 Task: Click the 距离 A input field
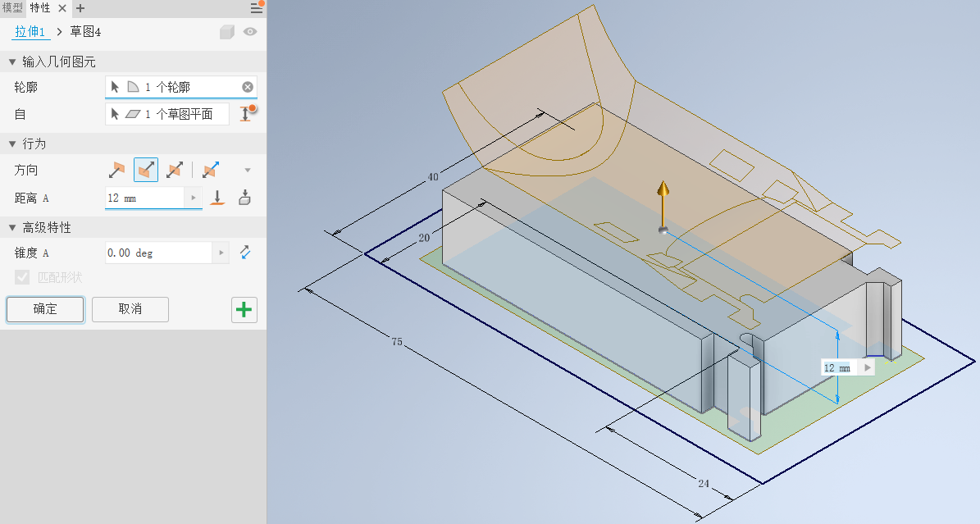[x=145, y=198]
